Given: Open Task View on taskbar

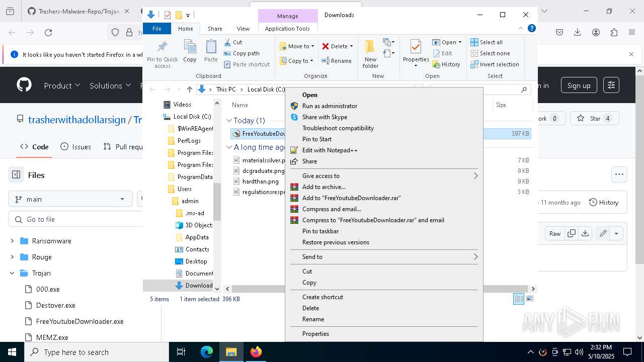Looking at the screenshot, I should click(181, 352).
